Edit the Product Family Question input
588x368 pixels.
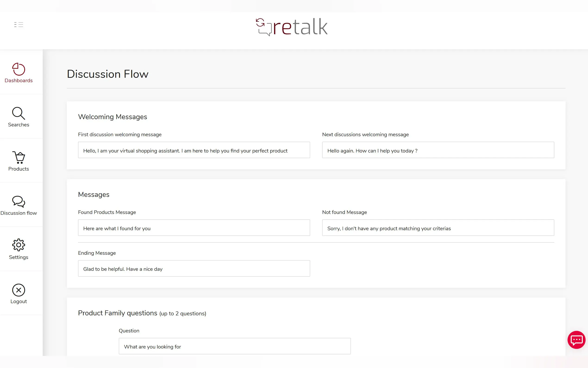click(234, 346)
